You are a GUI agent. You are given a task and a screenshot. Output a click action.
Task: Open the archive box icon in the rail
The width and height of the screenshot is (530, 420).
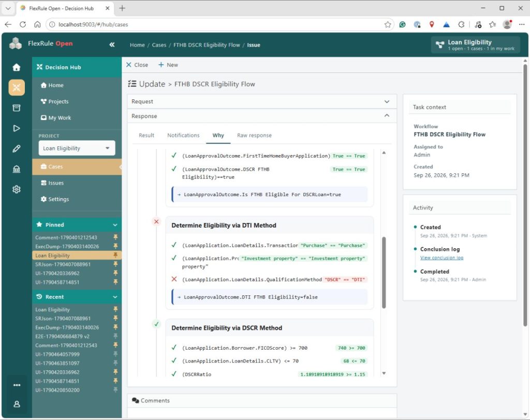16,108
